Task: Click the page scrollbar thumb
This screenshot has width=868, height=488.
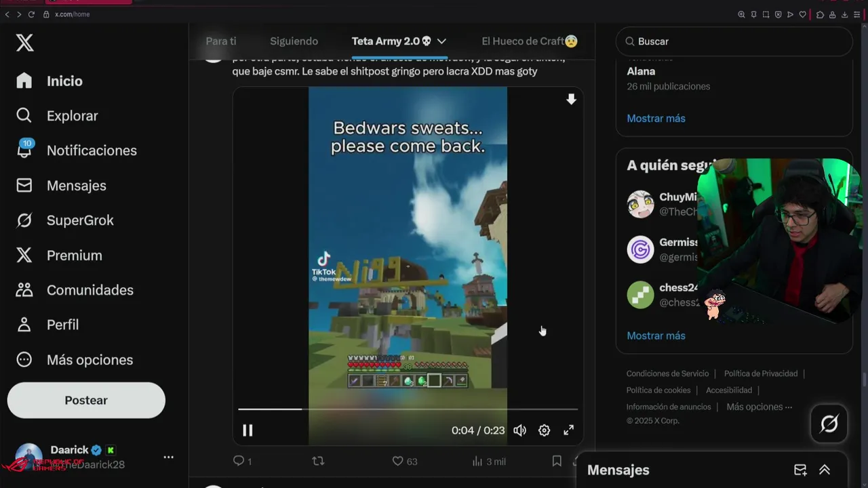Action: [864, 380]
